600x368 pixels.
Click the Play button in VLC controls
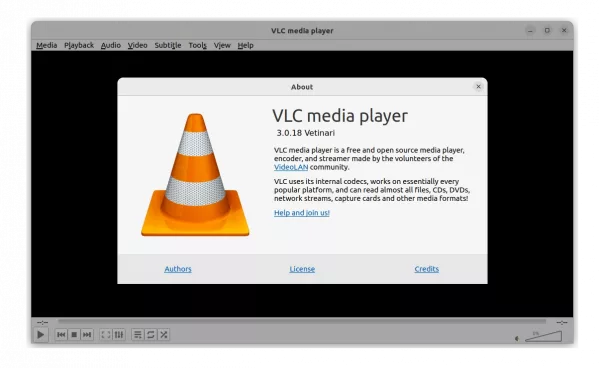pyautogui.click(x=41, y=335)
